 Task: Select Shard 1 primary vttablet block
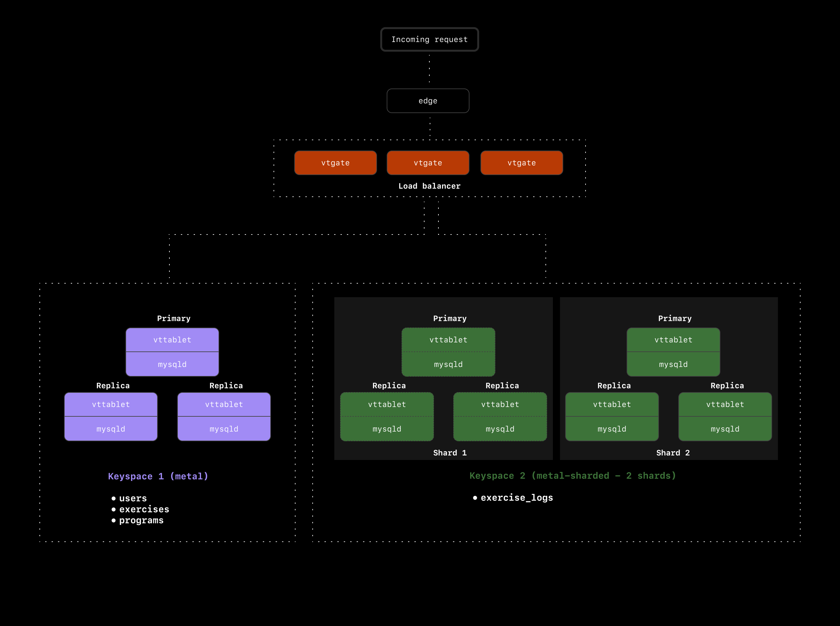(x=448, y=340)
